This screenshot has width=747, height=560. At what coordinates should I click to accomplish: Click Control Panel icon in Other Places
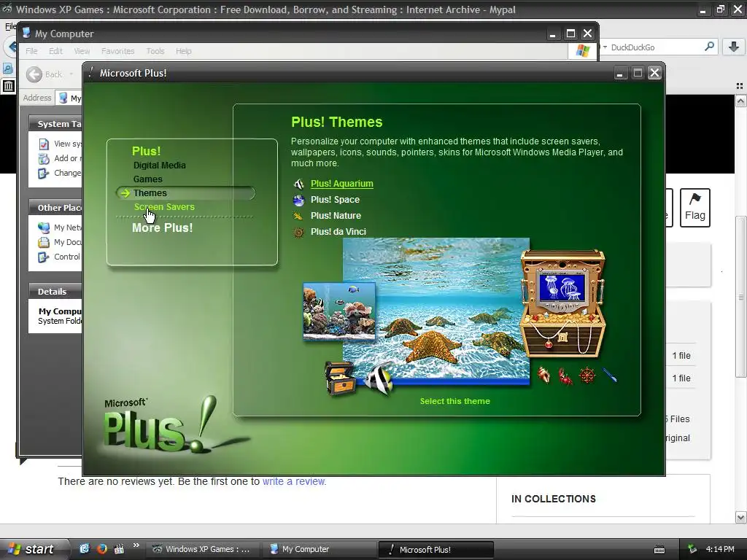pyautogui.click(x=43, y=257)
